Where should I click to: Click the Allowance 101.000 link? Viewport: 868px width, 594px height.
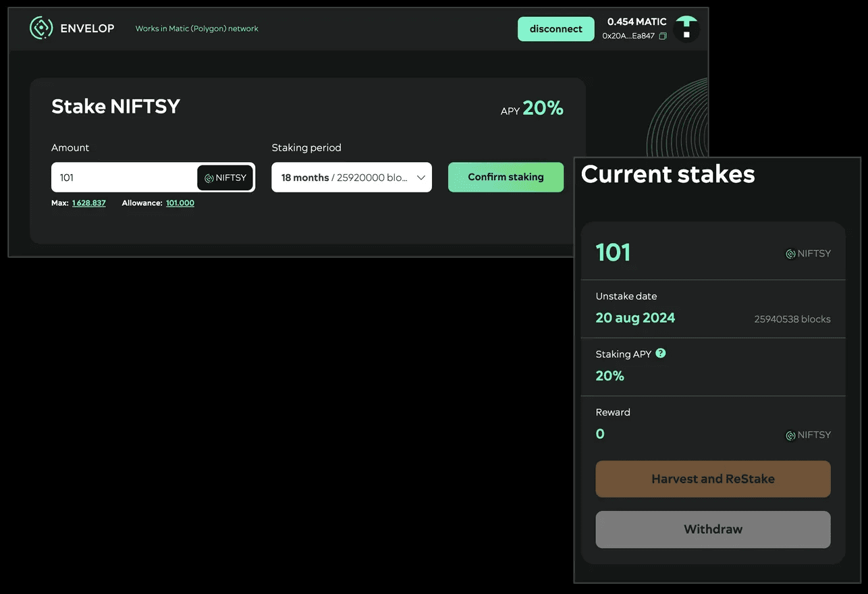coord(180,203)
